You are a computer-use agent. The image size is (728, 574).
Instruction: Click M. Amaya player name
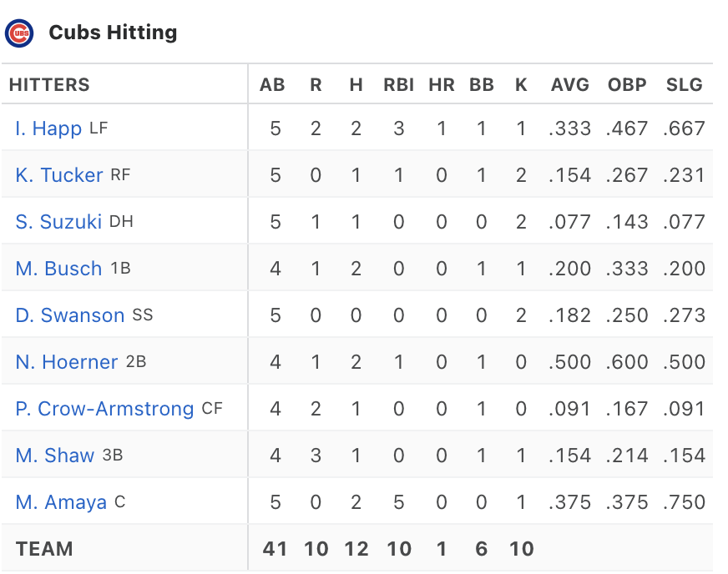(x=61, y=502)
